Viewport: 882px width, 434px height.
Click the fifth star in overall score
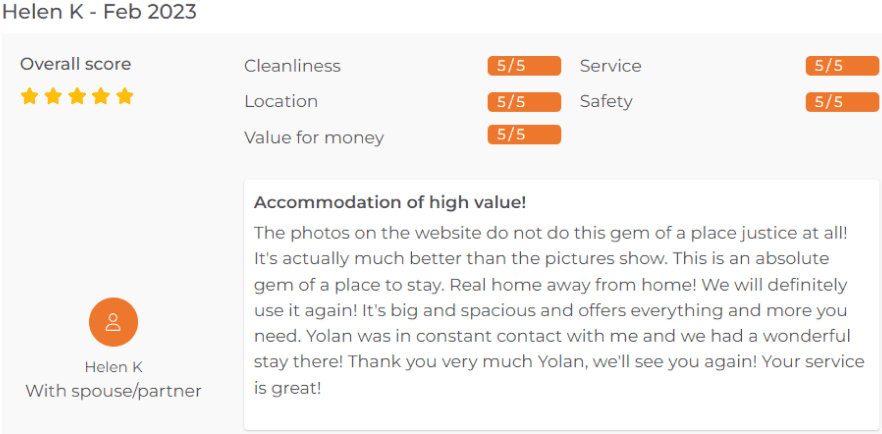(125, 96)
